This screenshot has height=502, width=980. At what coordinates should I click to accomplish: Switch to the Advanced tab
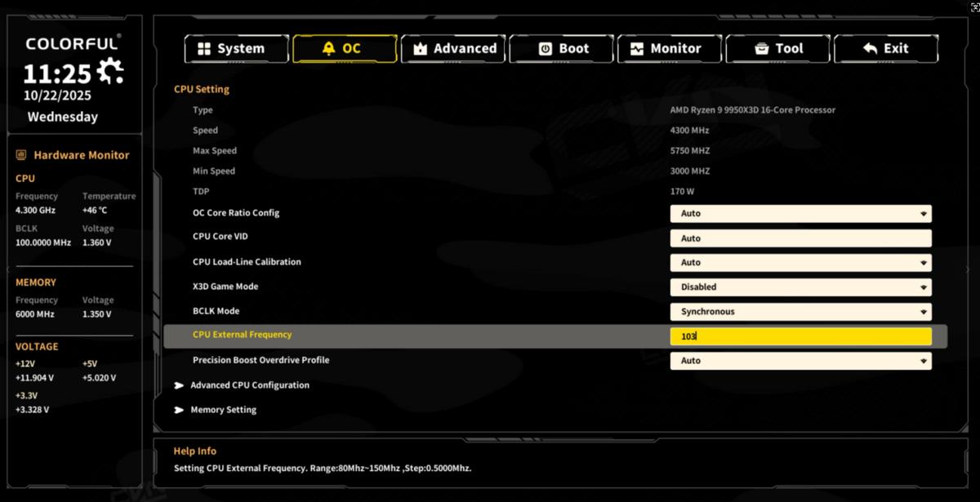tap(453, 49)
